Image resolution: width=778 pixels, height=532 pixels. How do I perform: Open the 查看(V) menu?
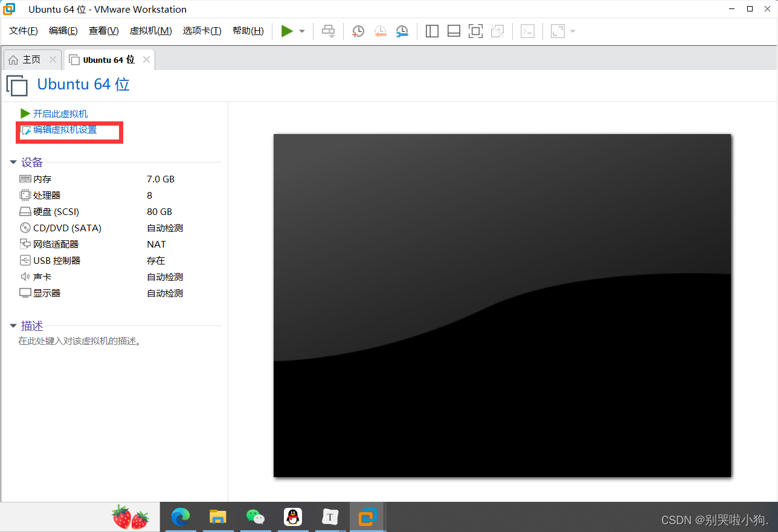click(x=104, y=31)
